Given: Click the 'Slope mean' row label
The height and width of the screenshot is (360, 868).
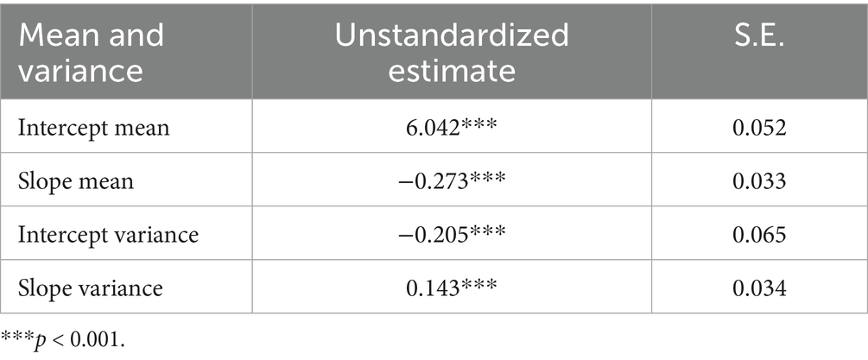Looking at the screenshot, I should (x=76, y=181).
